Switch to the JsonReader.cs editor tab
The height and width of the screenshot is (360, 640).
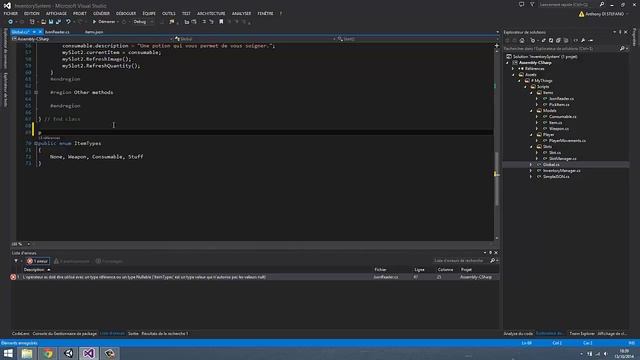tap(57, 32)
